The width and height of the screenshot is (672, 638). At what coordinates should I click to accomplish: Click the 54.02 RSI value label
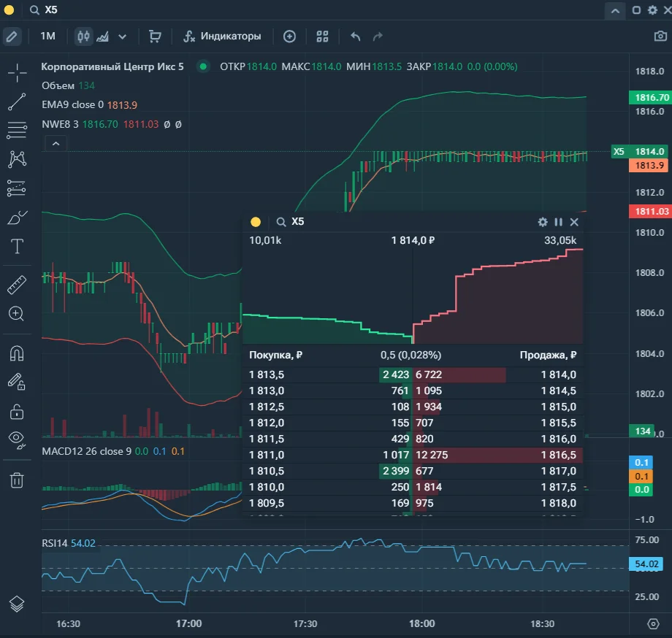[x=646, y=564]
